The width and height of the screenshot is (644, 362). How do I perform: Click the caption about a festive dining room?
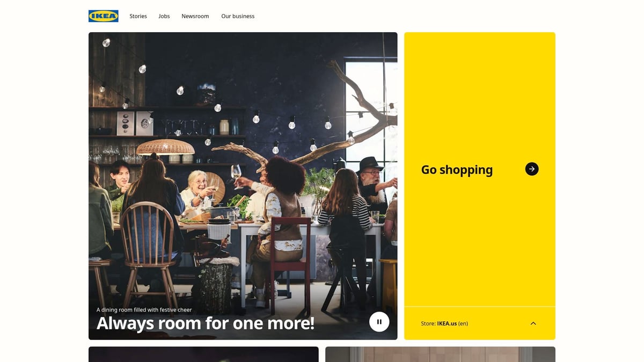(x=144, y=310)
